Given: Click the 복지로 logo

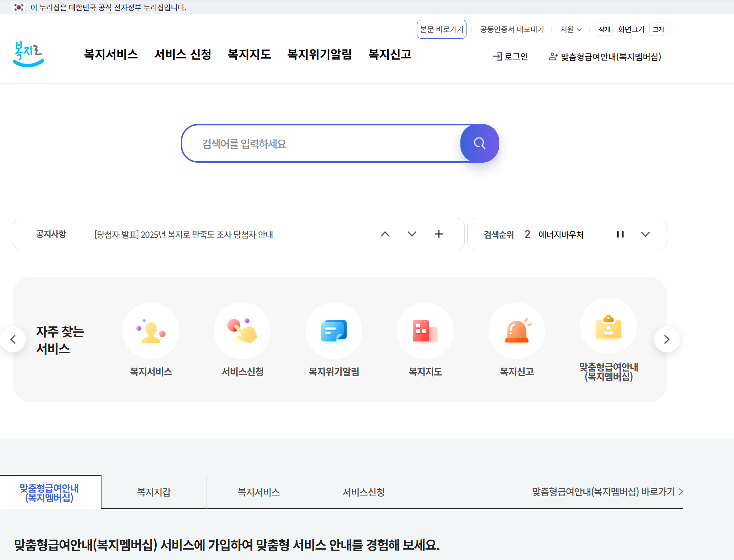Looking at the screenshot, I should [28, 54].
